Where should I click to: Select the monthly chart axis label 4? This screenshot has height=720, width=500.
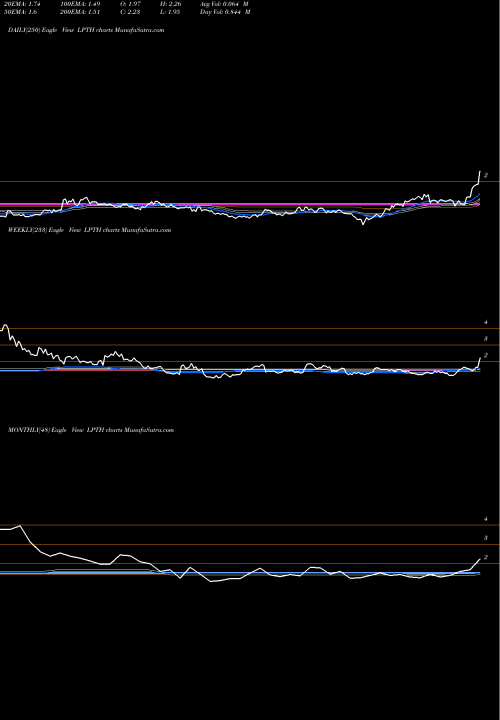point(486,519)
